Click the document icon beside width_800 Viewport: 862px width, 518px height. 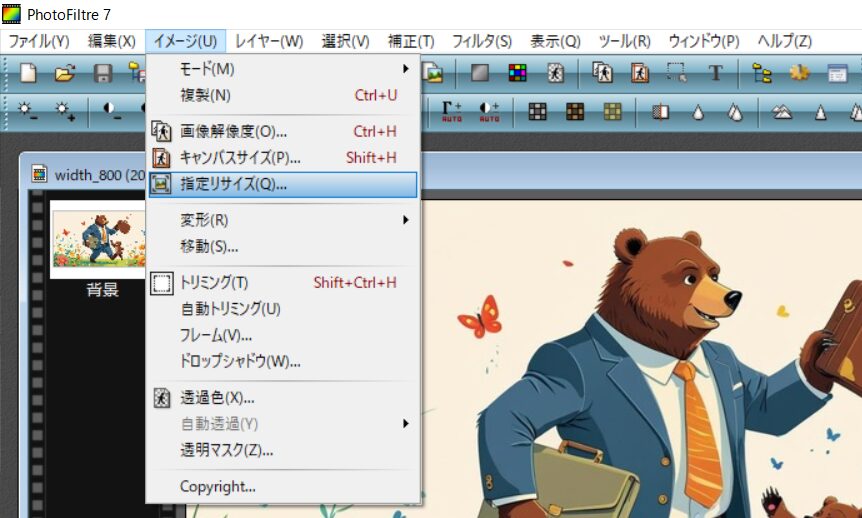tap(39, 174)
